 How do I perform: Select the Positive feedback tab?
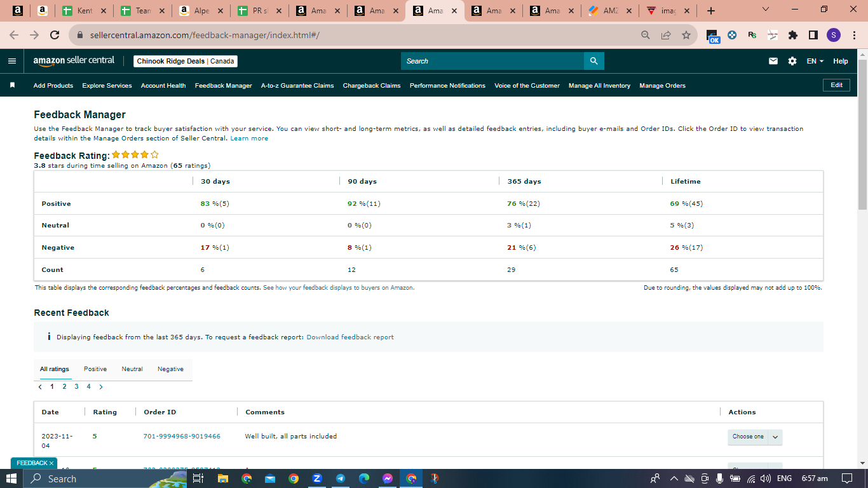[95, 369]
